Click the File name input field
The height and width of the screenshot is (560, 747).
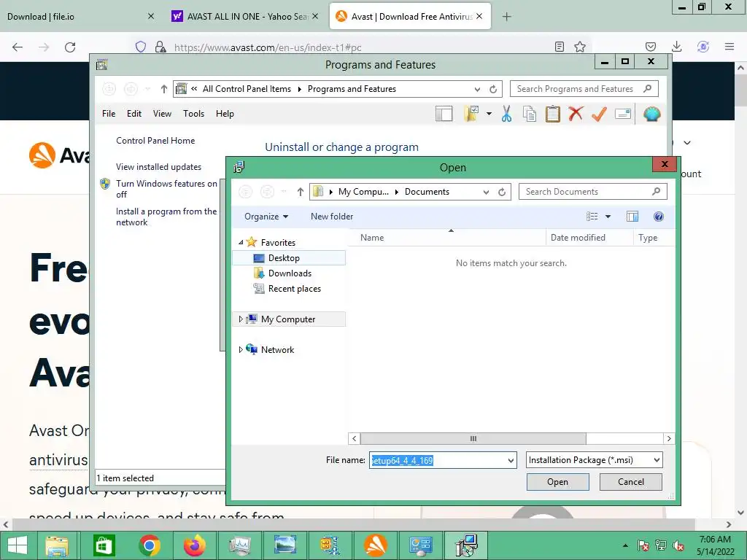tap(438, 461)
